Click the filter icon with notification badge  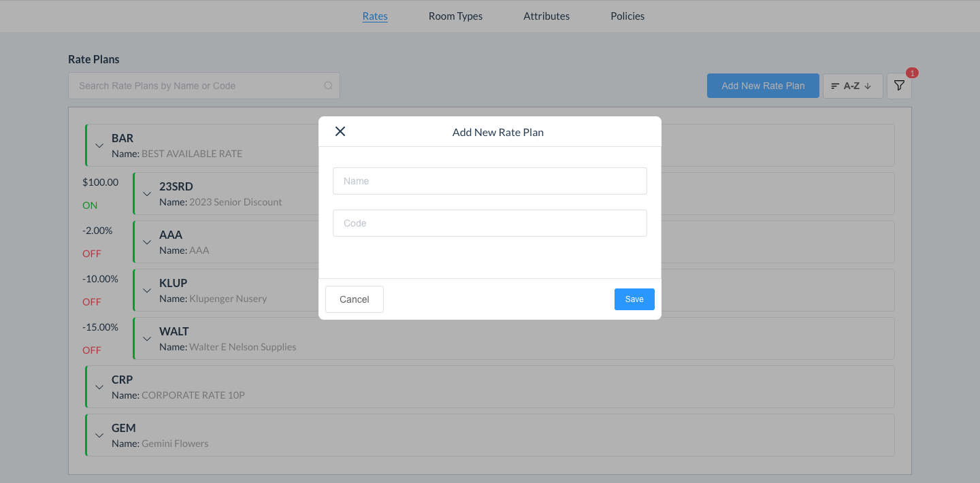(x=898, y=86)
